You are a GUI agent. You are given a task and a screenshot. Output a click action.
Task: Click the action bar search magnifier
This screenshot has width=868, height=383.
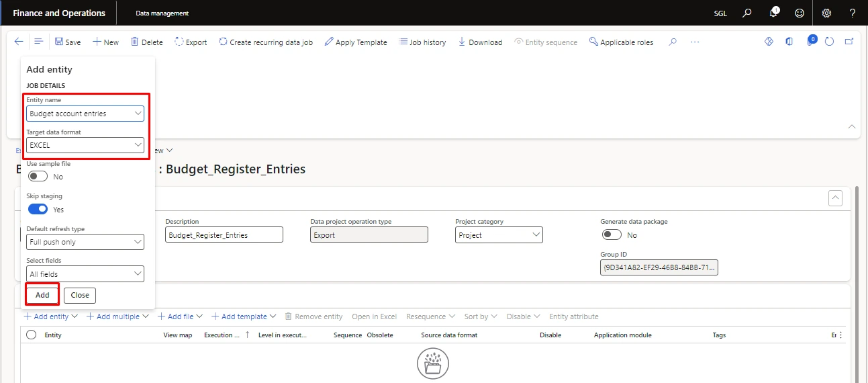[673, 42]
